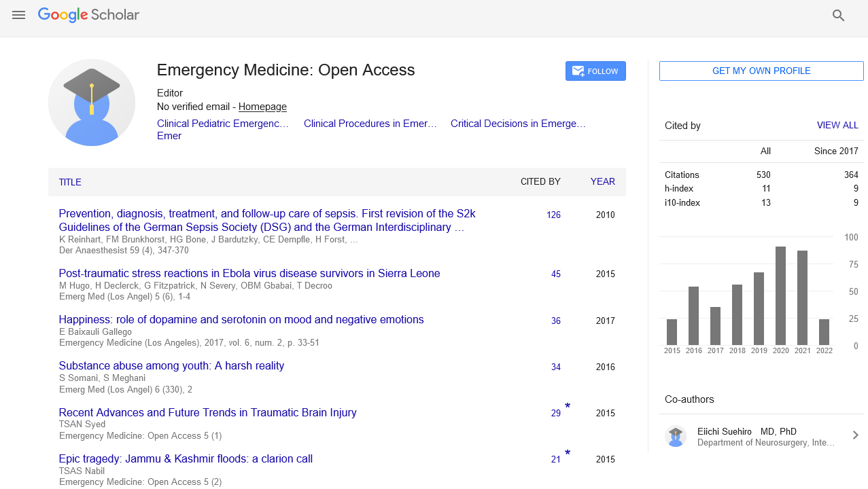Viewport: 868px width, 489px height.
Task: Open the sepsis S2k Guidelines article
Action: 267,221
